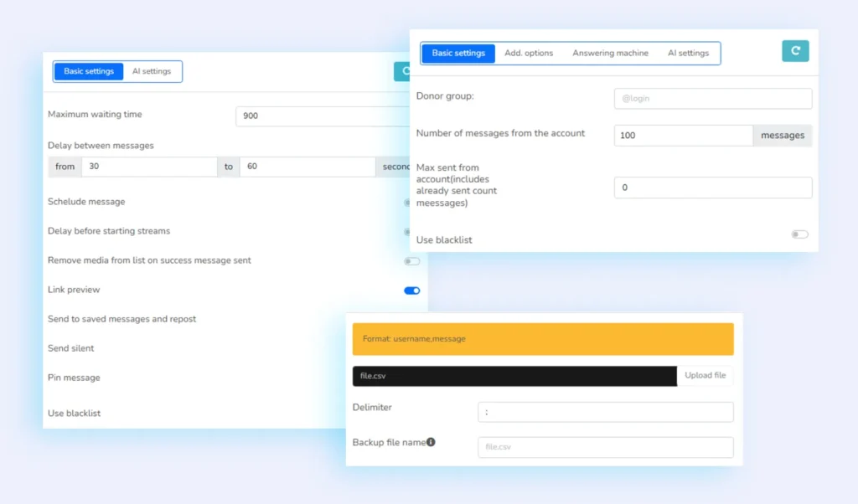
Task: Click the yellow Format: username,message banner
Action: point(542,339)
